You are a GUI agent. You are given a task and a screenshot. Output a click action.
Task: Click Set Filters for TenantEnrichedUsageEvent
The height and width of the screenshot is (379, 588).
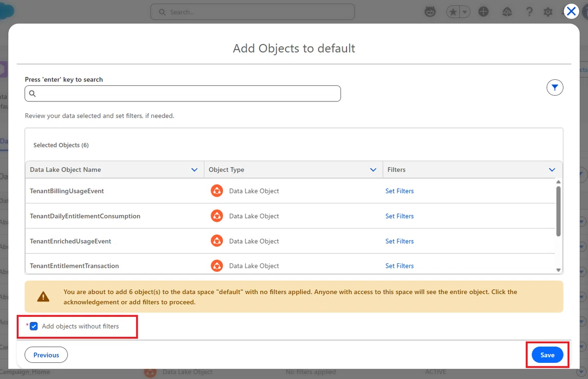tap(399, 241)
